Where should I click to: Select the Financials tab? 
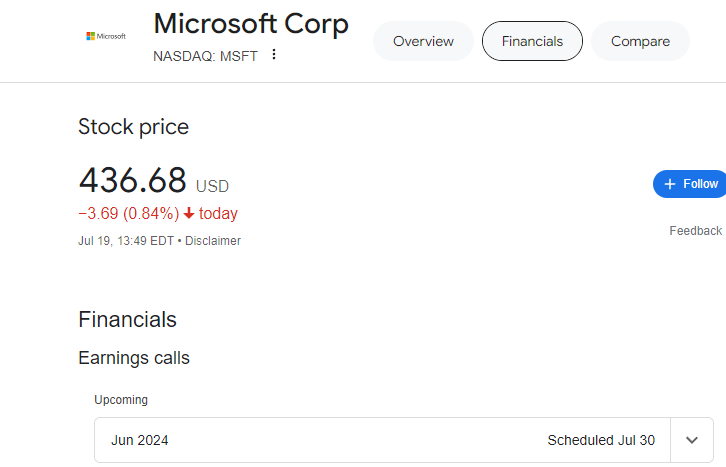pyautogui.click(x=532, y=41)
